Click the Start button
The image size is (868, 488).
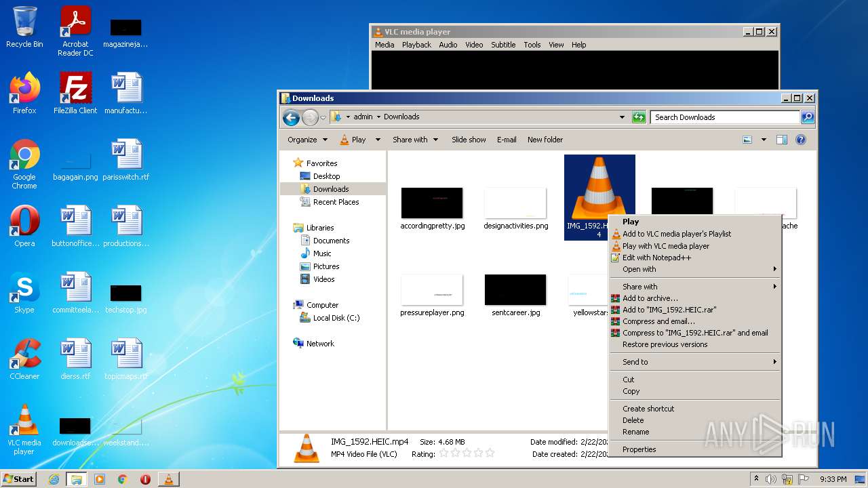click(19, 479)
